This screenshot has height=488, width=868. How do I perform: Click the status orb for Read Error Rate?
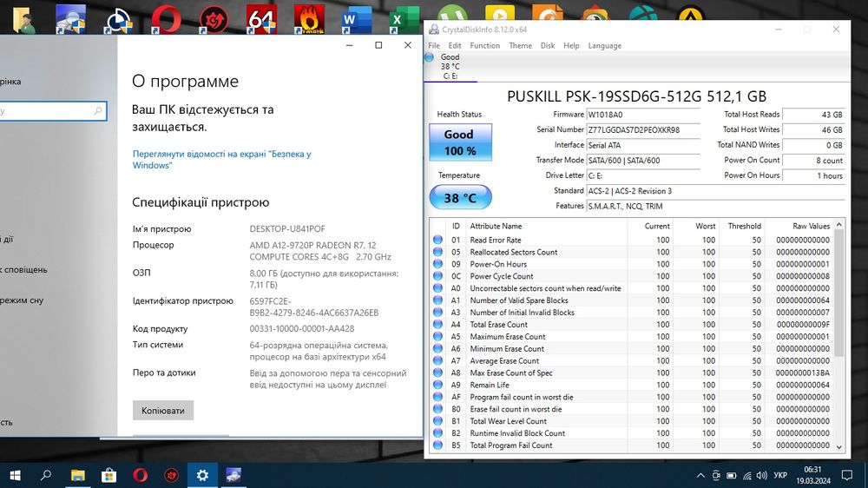tap(437, 240)
